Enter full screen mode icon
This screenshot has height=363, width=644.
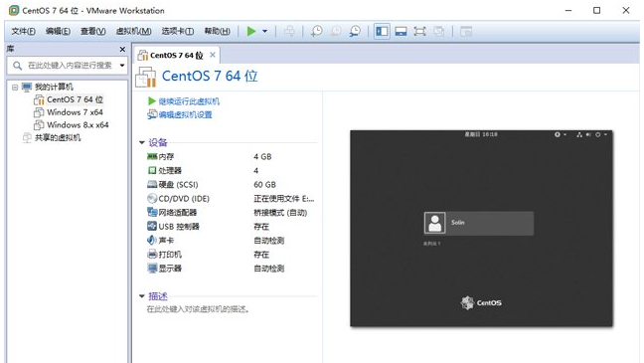419,31
